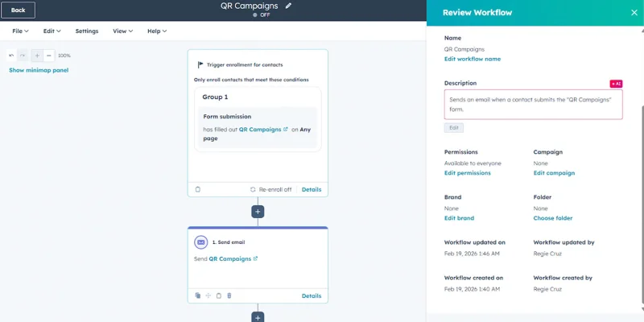The height and width of the screenshot is (322, 644).
Task: Expand the Edit menu chevron
Action: coord(58,31)
